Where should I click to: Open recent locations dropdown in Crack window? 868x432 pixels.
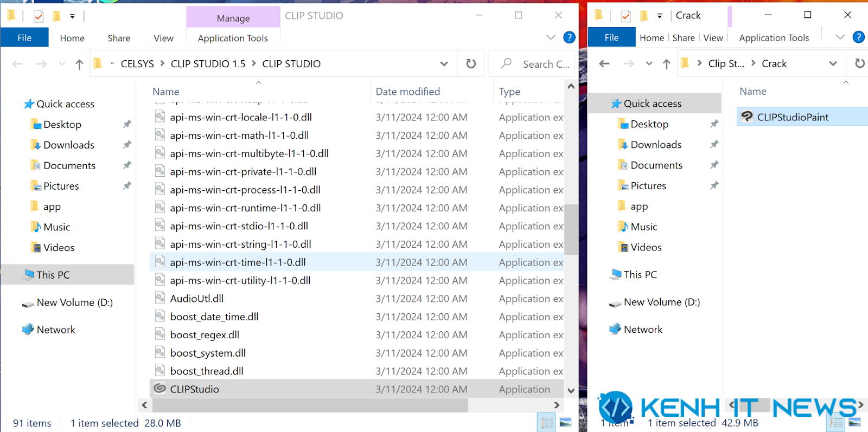(649, 64)
